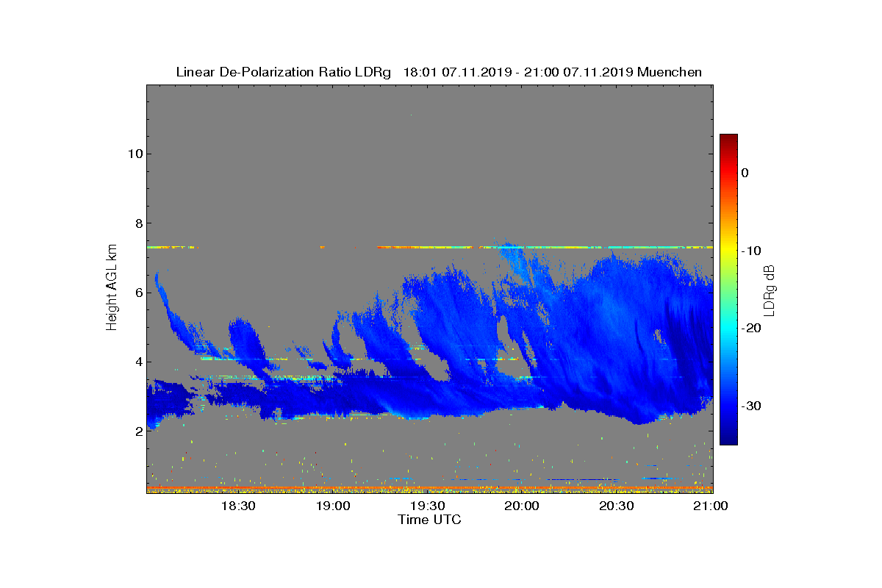The image size is (882, 588).
Task: Click the 18:30 time tick label
Action: 237,506
